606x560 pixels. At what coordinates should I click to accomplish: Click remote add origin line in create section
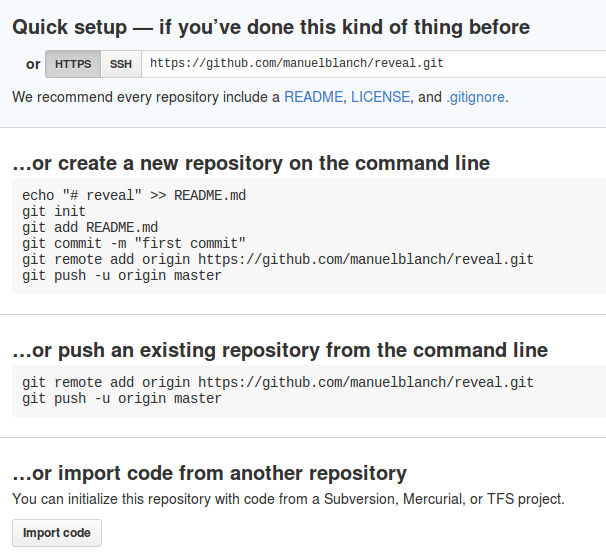(x=278, y=259)
